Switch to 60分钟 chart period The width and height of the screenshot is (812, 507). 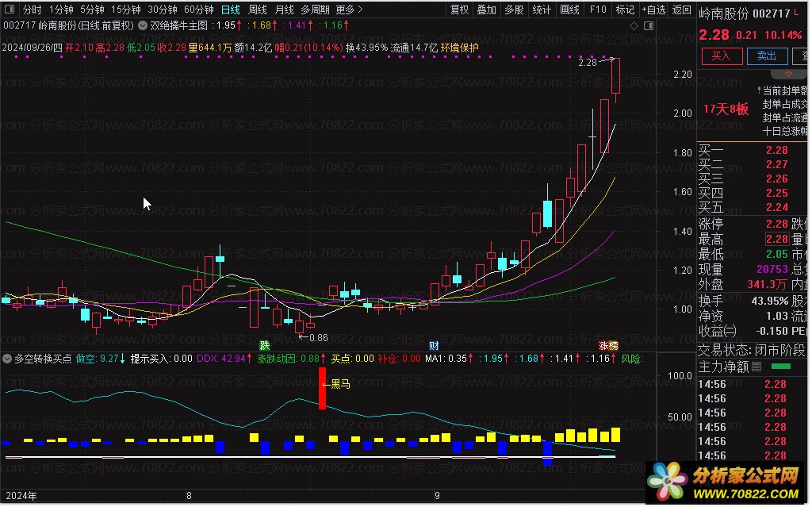tap(199, 10)
